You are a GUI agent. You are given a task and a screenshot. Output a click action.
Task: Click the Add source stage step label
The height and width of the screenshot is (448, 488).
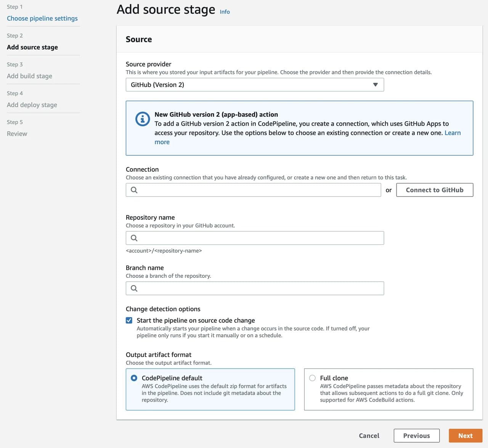(32, 47)
